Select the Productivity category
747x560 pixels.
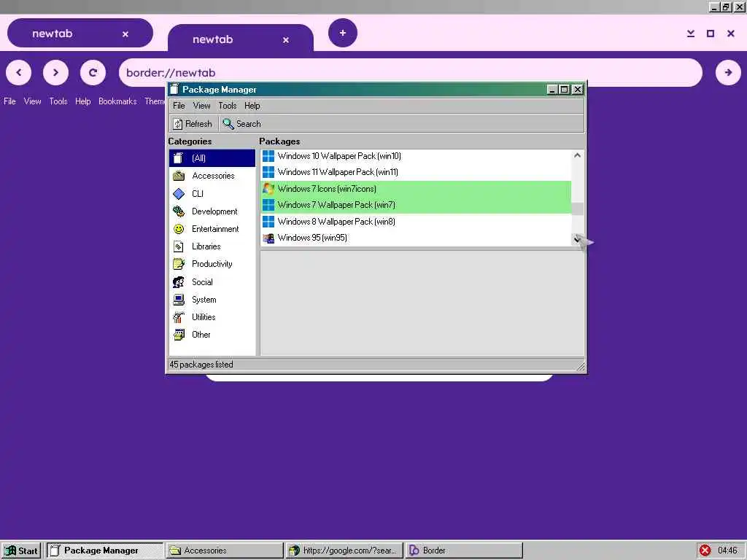pos(212,264)
